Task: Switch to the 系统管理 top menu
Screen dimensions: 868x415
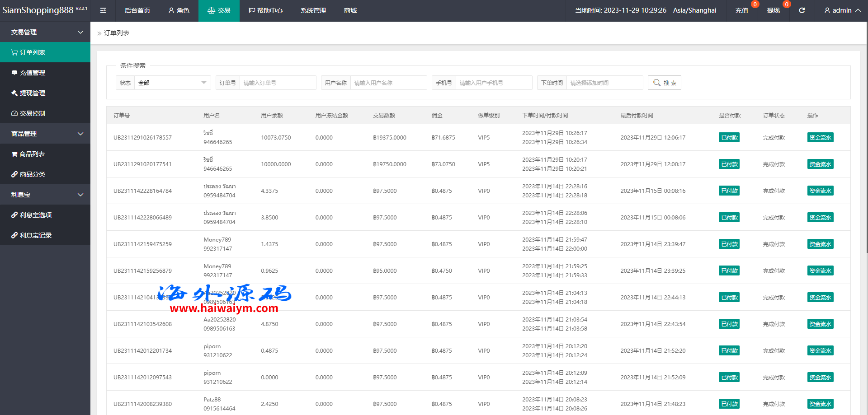Action: (313, 10)
